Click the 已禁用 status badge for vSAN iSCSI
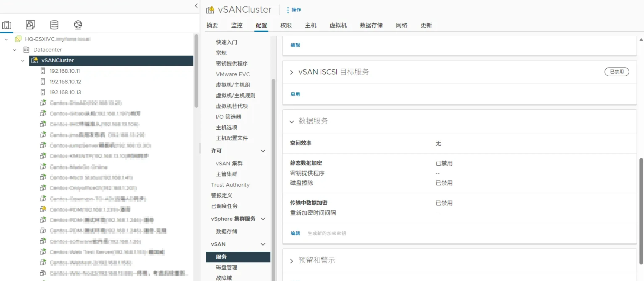 point(616,72)
